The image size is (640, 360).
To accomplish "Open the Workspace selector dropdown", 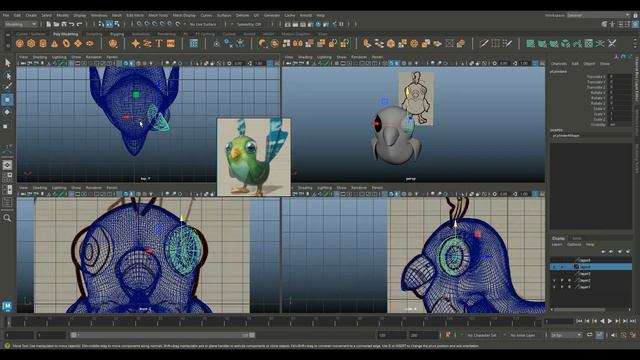I will point(598,15).
